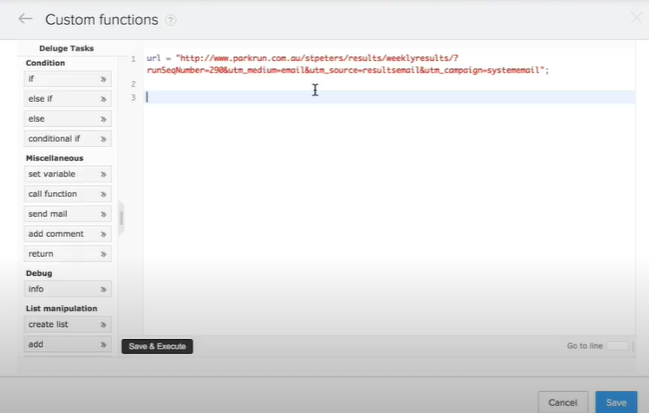Click the chevron on 'set variable'
The width and height of the screenshot is (649, 413).
coord(103,174)
